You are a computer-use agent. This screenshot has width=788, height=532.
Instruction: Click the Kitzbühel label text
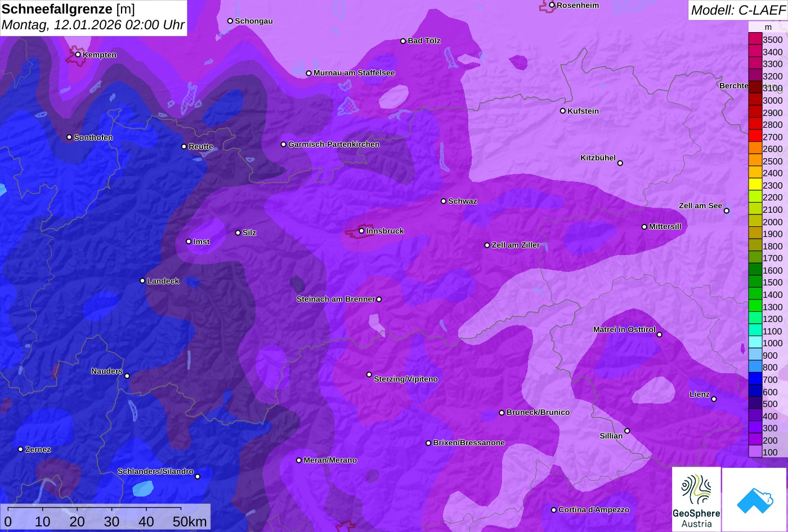598,158
